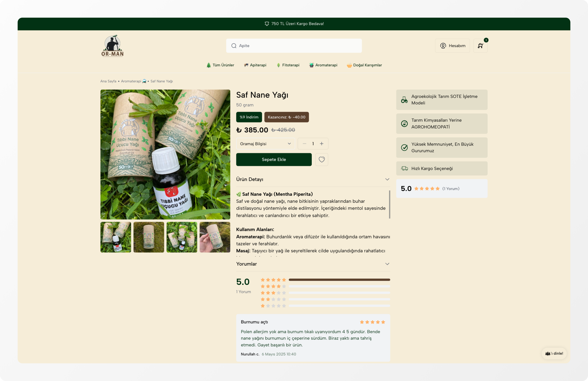Click the search magnifier icon
This screenshot has width=588, height=381.
point(234,46)
